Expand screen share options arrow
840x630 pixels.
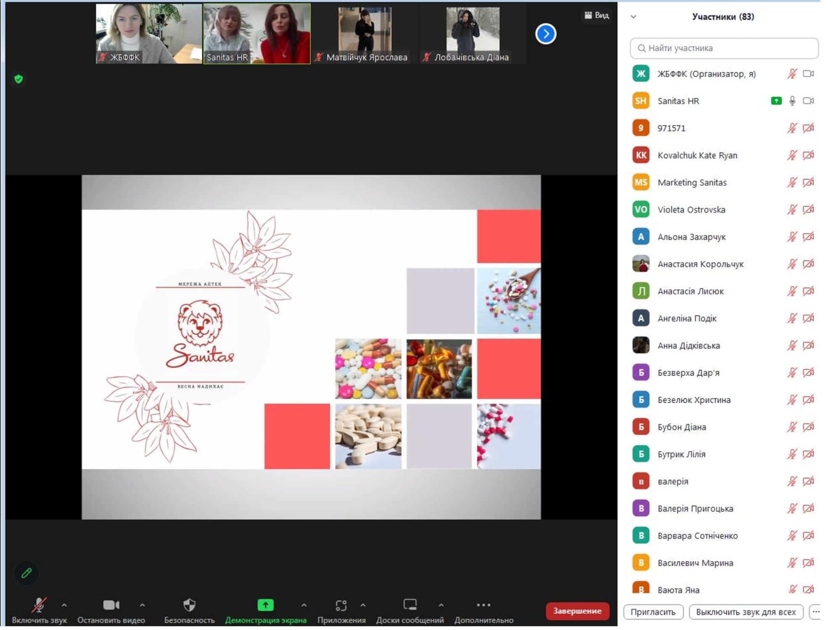[304, 605]
